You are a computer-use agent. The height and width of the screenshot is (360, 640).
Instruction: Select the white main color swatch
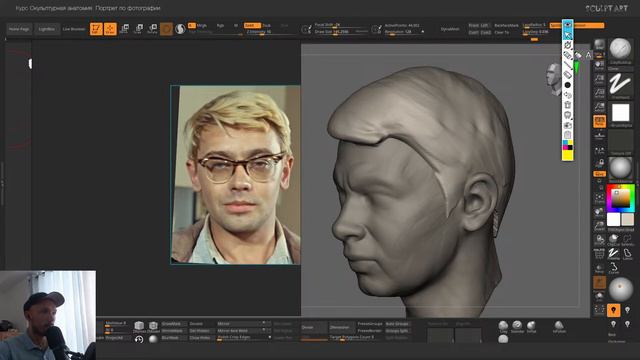coord(613,220)
